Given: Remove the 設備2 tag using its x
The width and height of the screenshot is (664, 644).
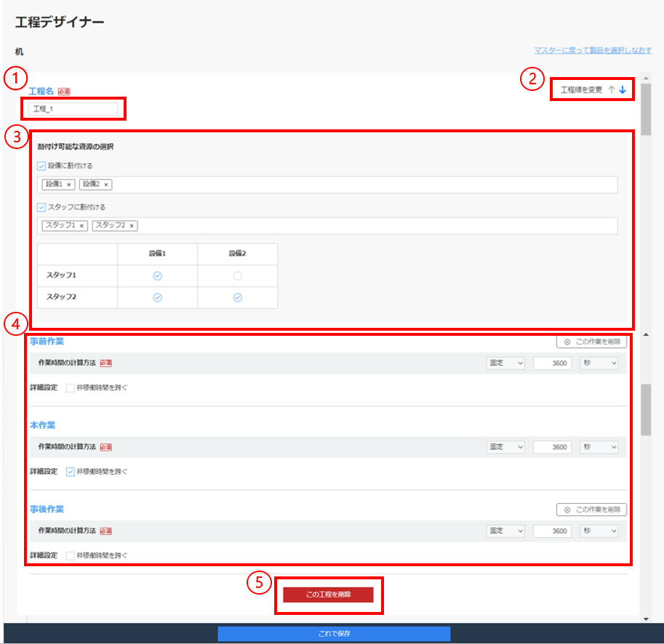Looking at the screenshot, I should pyautogui.click(x=106, y=185).
